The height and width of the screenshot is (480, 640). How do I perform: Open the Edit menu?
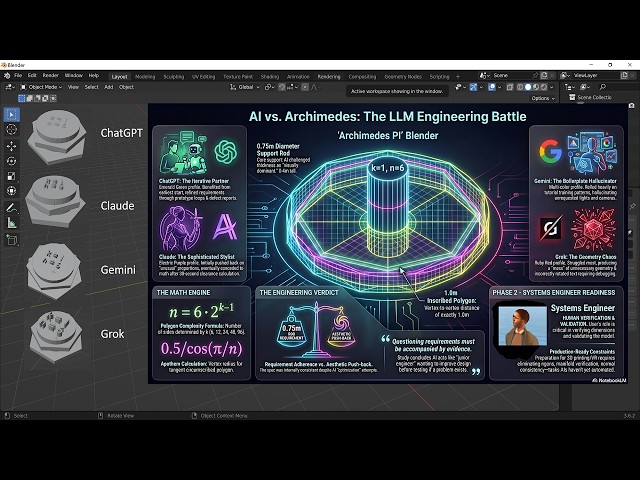(x=32, y=76)
